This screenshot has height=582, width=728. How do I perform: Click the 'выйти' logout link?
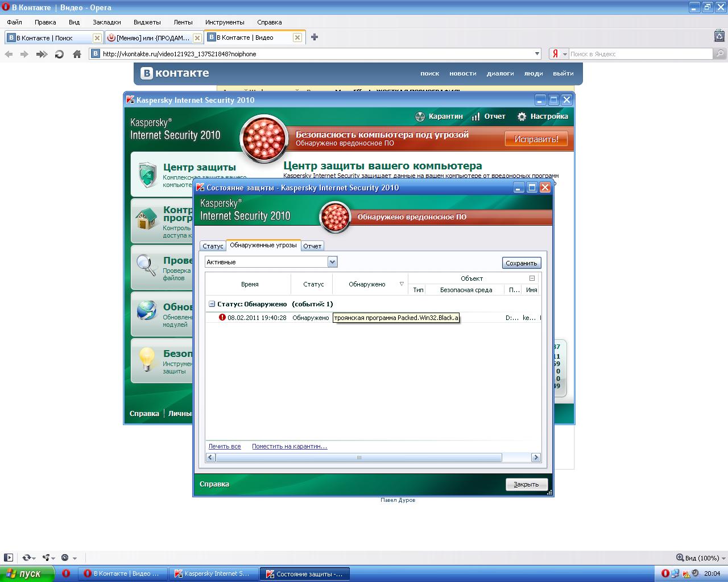pos(563,73)
